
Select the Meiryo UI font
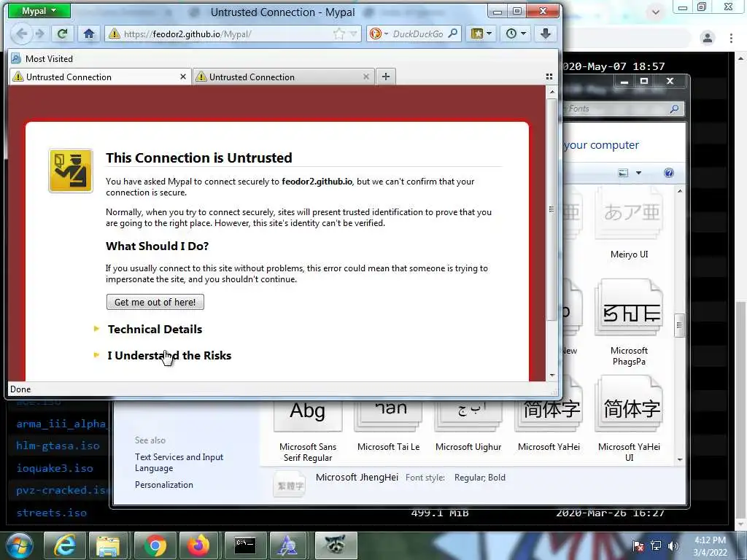coord(630,224)
